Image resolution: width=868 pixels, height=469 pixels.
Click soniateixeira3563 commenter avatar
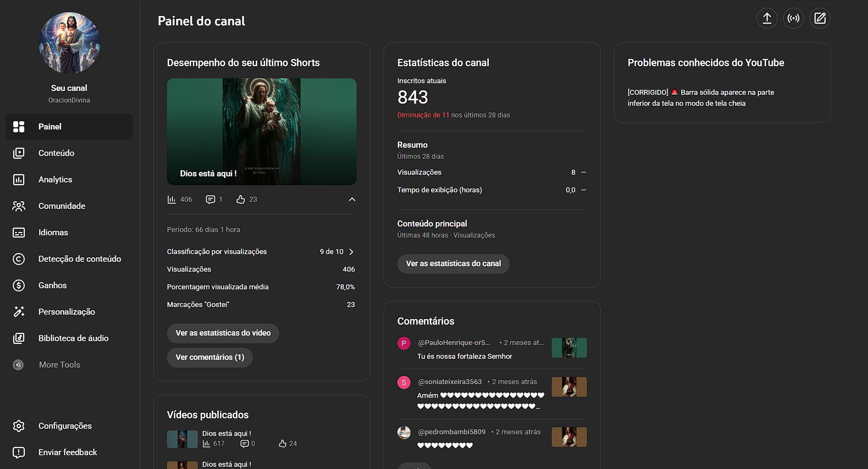(x=404, y=382)
